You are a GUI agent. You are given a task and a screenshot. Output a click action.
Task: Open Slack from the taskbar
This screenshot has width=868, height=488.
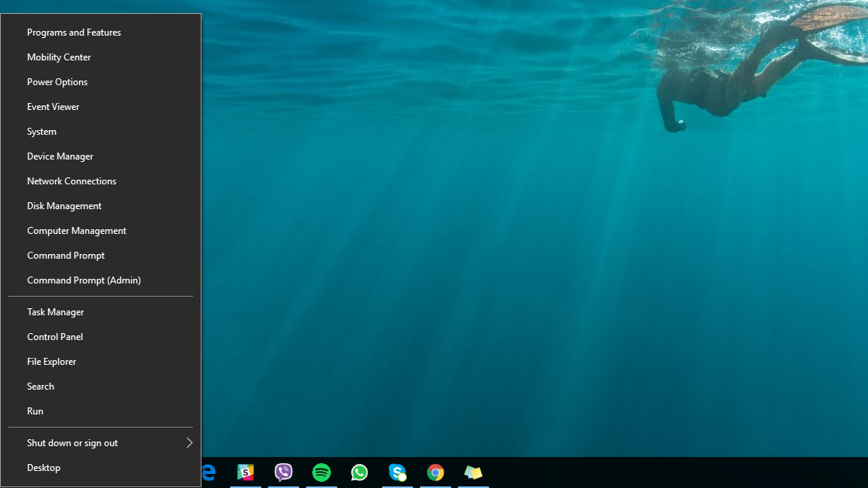click(x=246, y=473)
